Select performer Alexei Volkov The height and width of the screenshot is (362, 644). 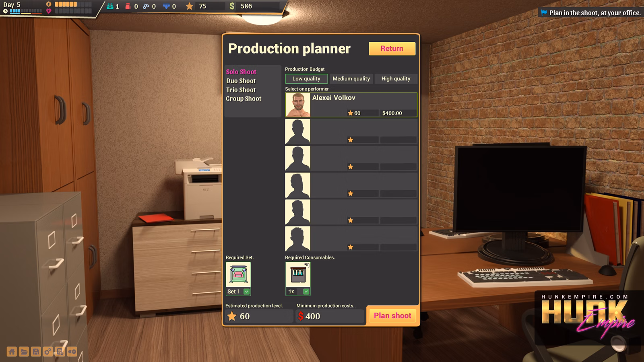pos(351,105)
